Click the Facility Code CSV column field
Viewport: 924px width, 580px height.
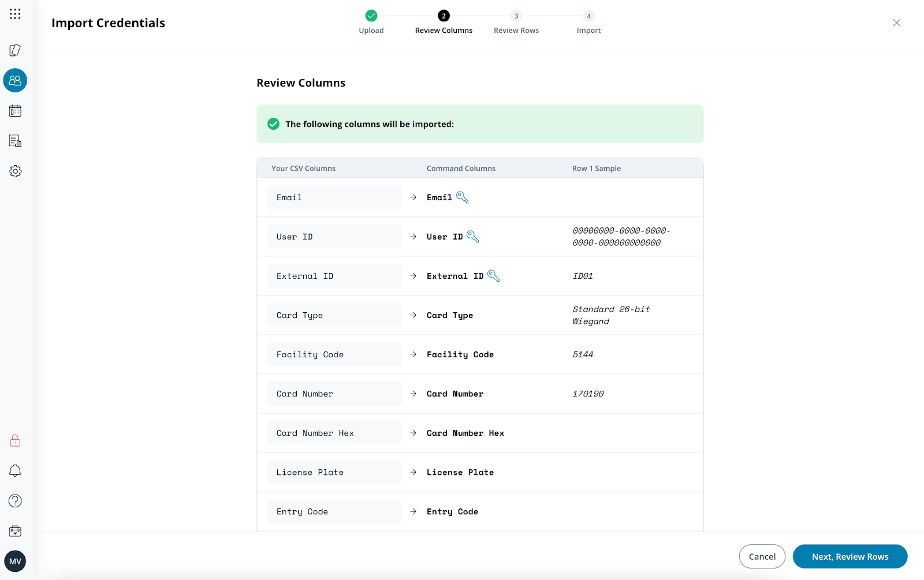coord(334,354)
